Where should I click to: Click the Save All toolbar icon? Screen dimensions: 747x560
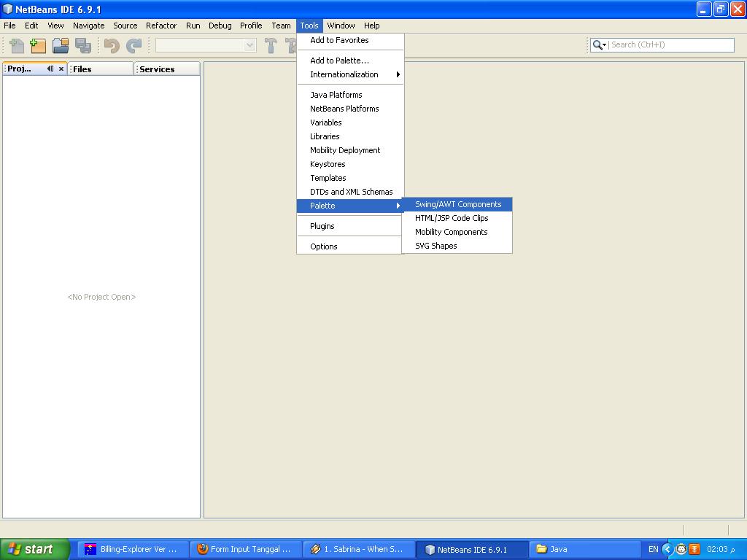83,46
